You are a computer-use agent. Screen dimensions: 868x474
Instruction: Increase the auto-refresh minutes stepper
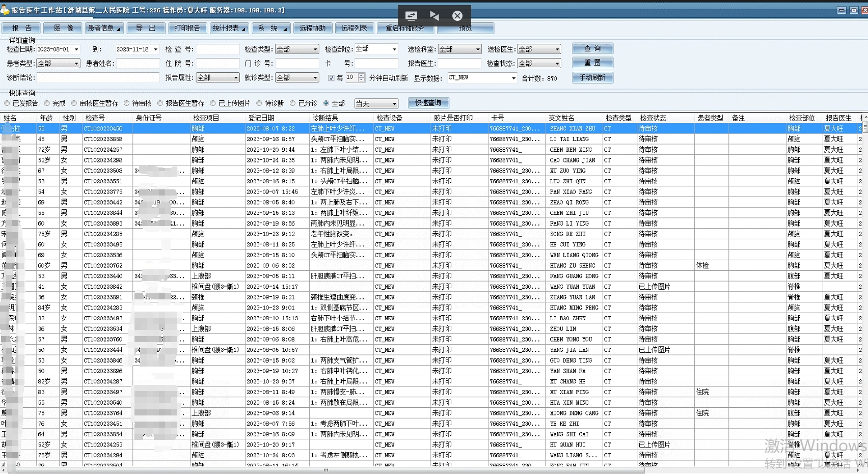pos(361,75)
